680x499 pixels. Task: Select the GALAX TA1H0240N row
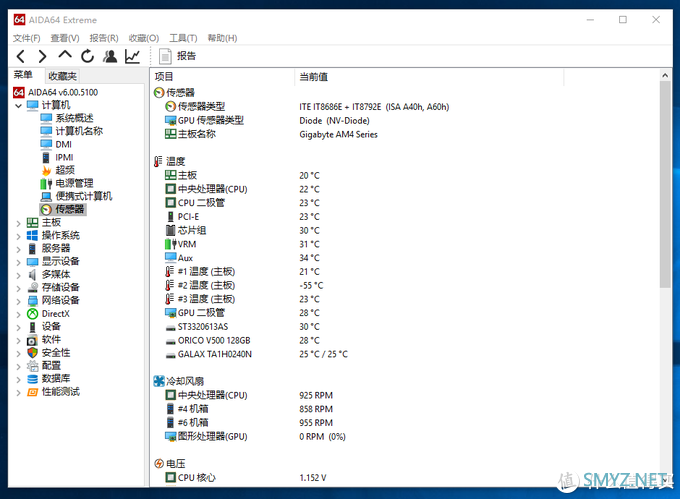[x=256, y=354]
